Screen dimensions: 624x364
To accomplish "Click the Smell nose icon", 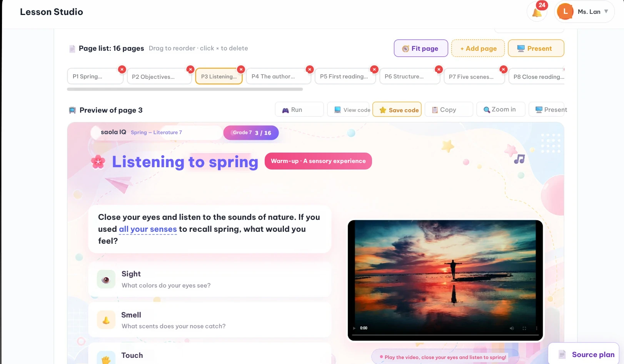I will (106, 320).
